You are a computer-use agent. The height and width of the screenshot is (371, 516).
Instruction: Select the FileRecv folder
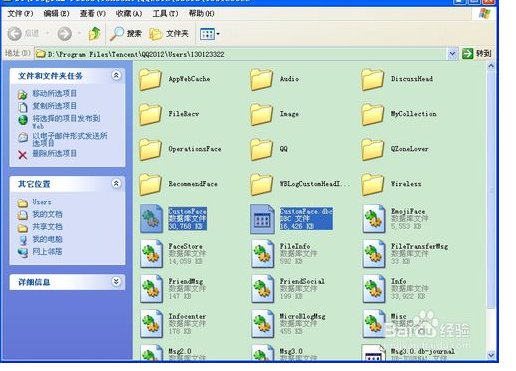[x=169, y=114]
